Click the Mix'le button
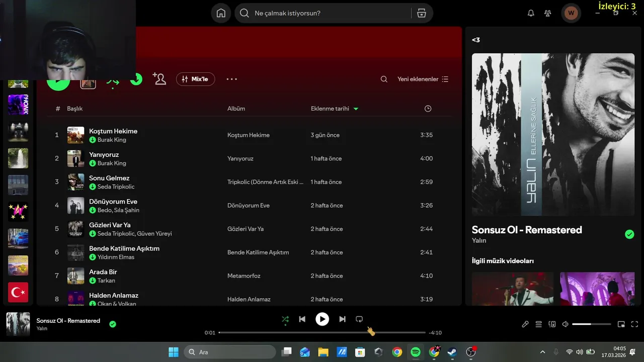Screen dimensions: 644x362 (x=195, y=79)
